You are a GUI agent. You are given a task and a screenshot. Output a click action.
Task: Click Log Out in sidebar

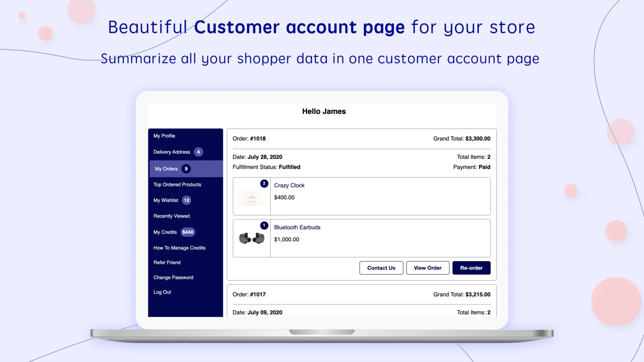click(x=162, y=292)
